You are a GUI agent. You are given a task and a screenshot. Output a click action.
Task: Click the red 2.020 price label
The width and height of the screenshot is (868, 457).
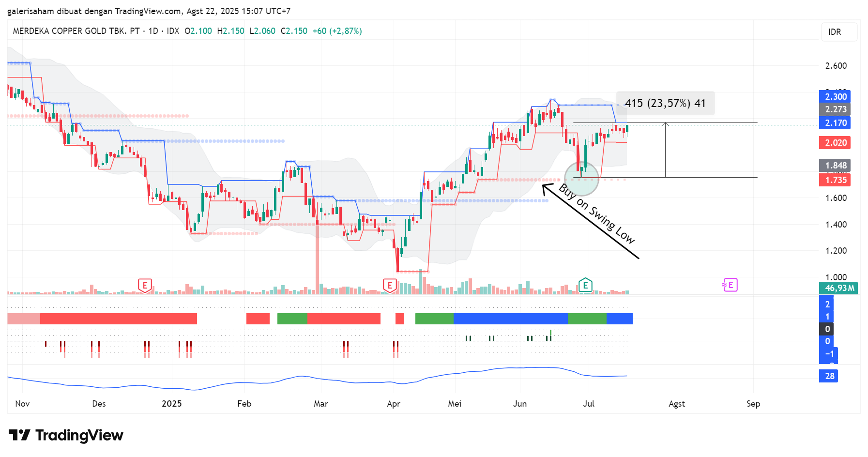[x=836, y=143]
